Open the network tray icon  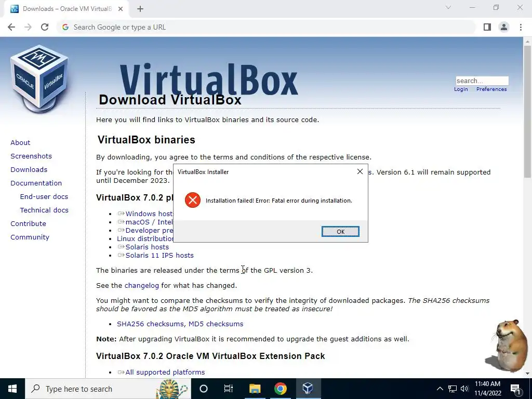tap(453, 389)
